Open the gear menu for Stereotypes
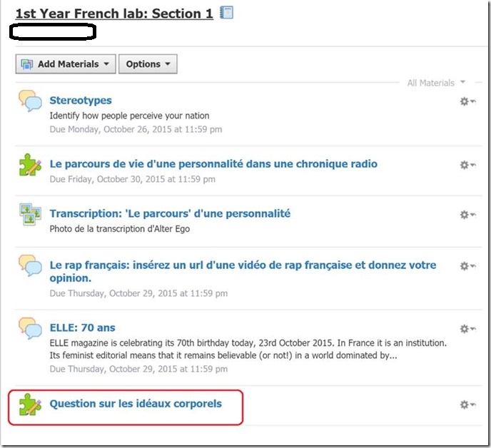491x448 pixels. [x=467, y=102]
